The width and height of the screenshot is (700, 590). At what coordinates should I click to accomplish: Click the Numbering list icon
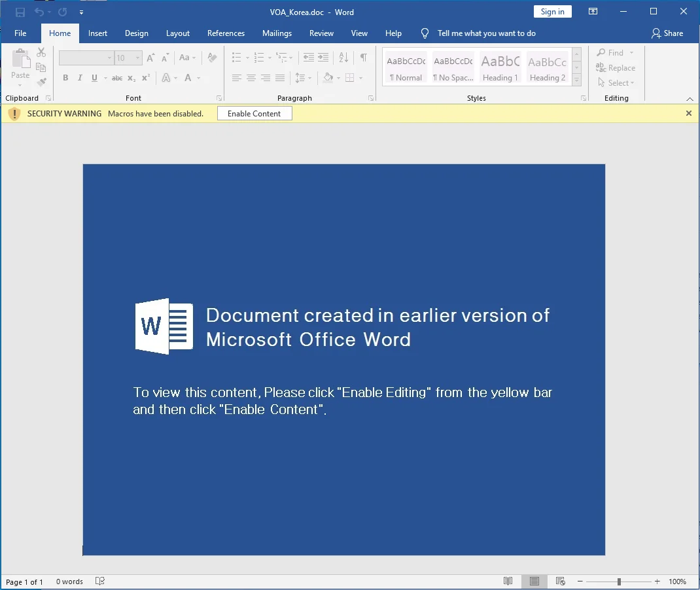coord(259,57)
